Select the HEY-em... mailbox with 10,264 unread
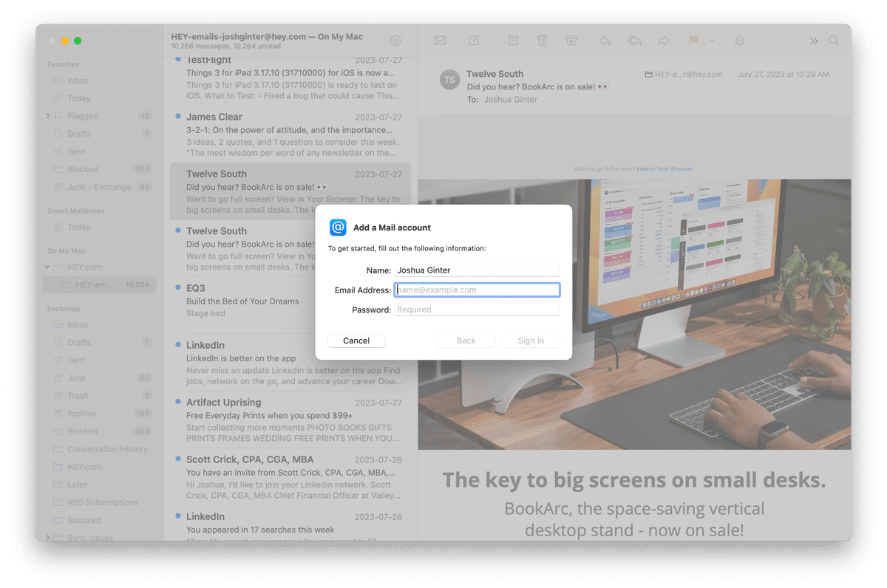Viewport: 887px width, 588px height. pos(99,284)
